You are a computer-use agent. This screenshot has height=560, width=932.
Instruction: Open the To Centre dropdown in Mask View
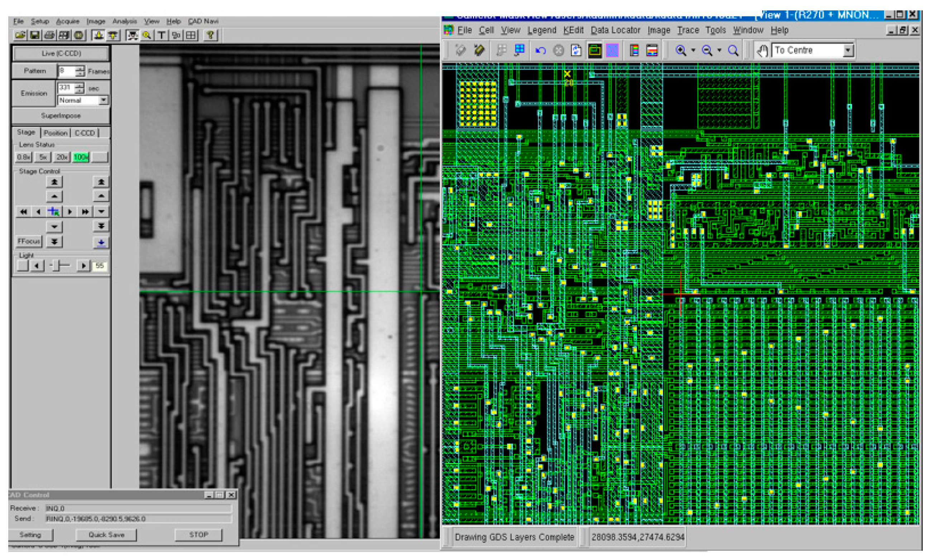[x=847, y=50]
